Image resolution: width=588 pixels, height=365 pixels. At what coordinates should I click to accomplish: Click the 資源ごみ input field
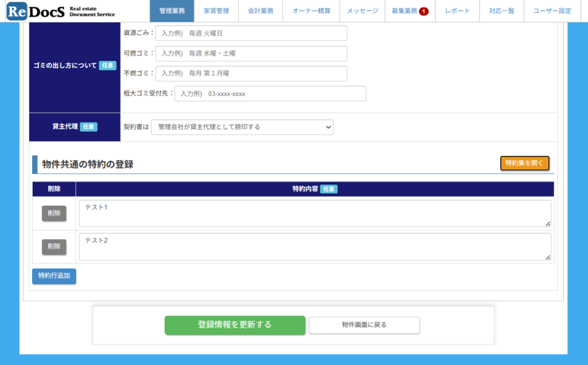[251, 33]
